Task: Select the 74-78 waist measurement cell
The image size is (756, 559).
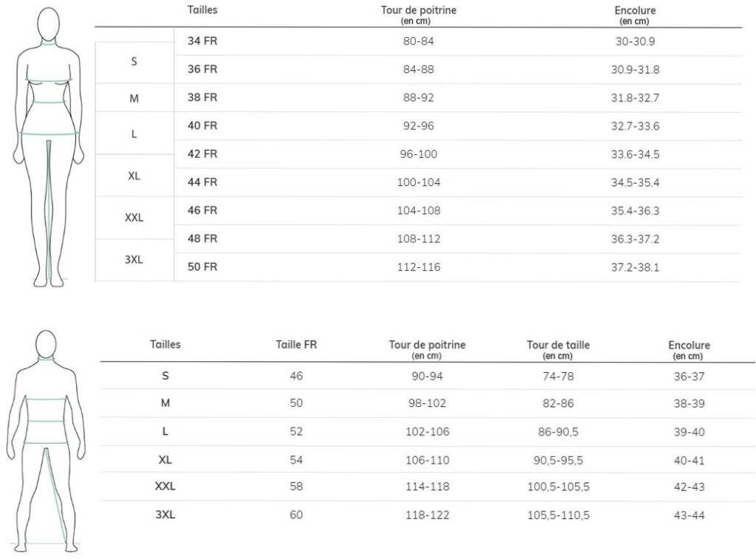Action: click(558, 376)
